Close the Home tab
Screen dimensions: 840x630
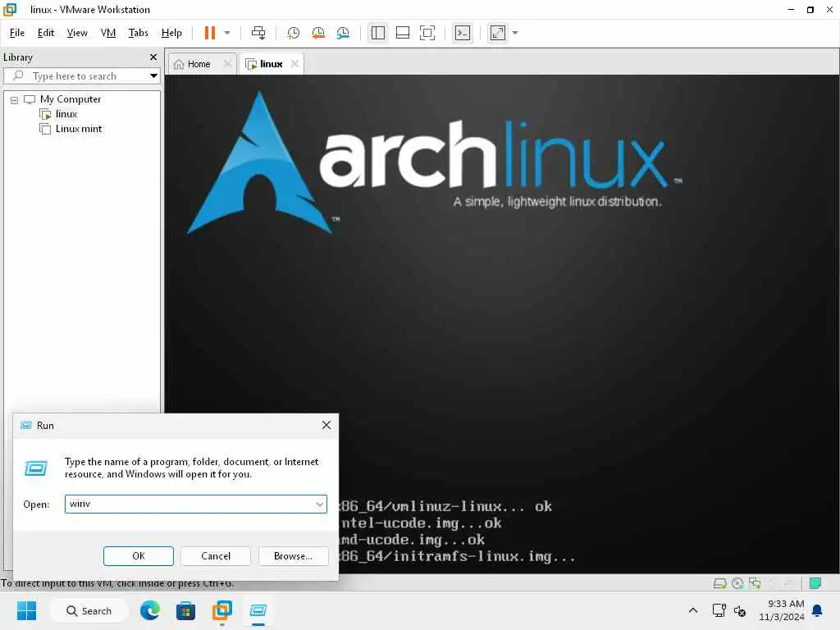(x=227, y=64)
